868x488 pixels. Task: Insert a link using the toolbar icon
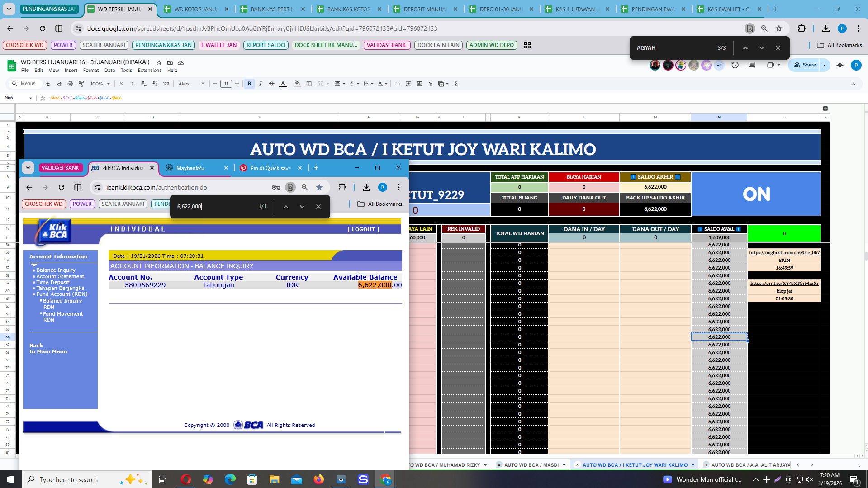[397, 84]
